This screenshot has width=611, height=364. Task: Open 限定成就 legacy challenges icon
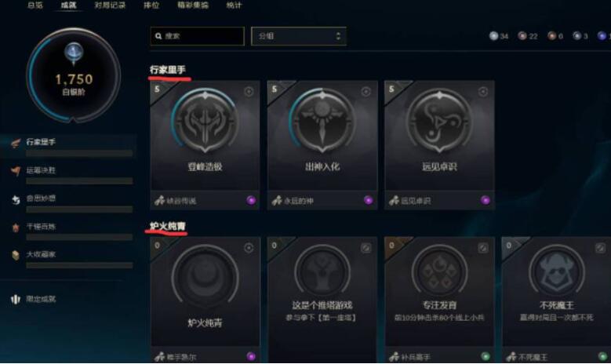pyautogui.click(x=15, y=300)
